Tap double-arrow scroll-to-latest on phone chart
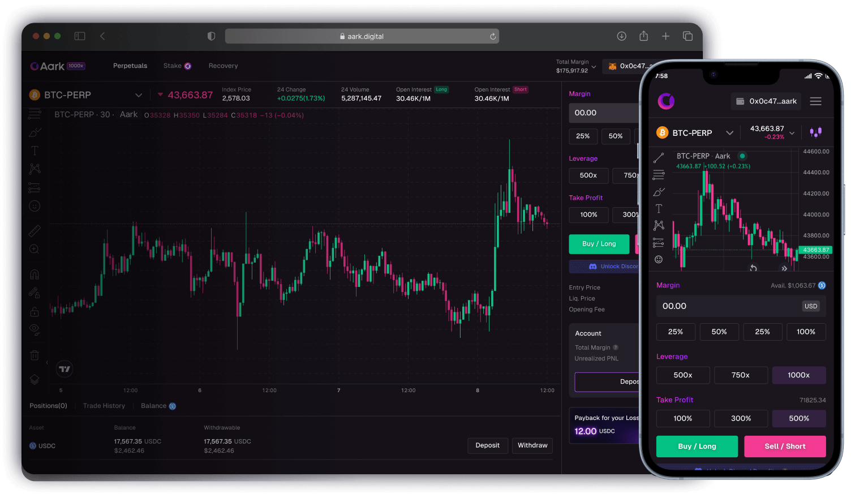This screenshot has width=868, height=498. click(x=784, y=268)
